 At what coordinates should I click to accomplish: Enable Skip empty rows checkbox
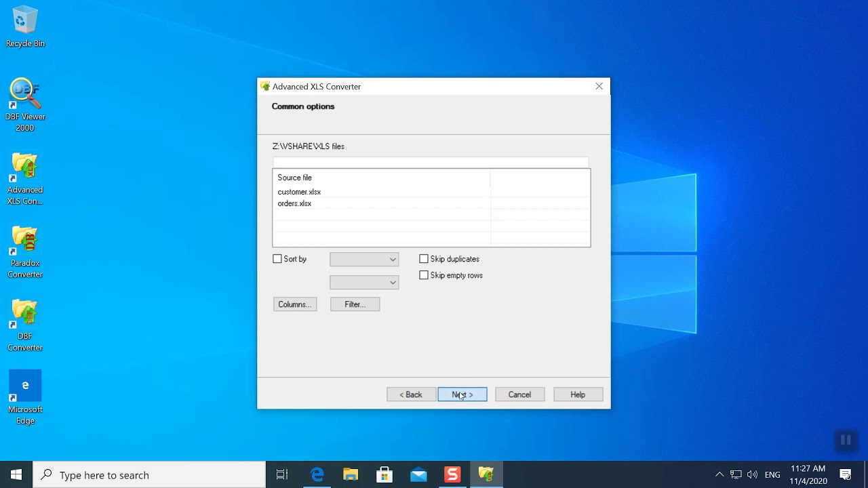424,275
